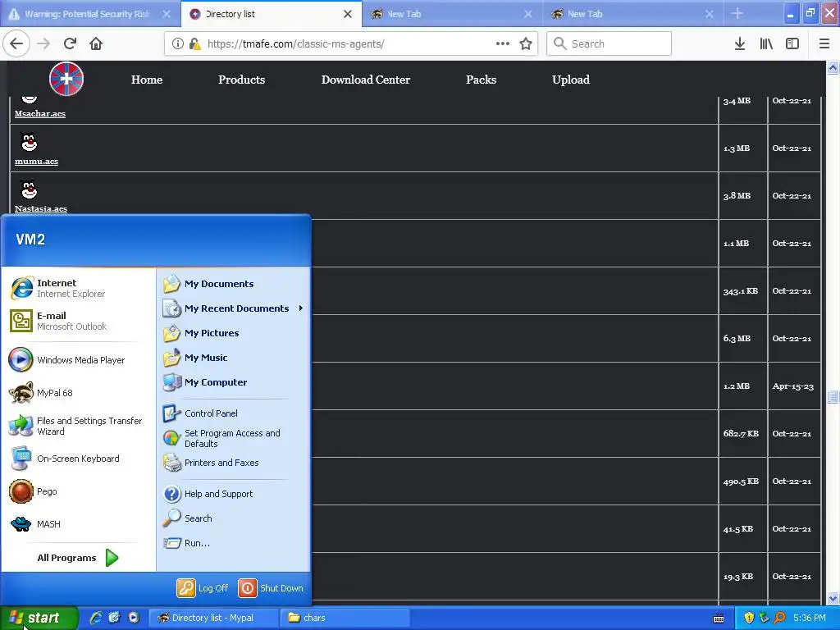This screenshot has height=630, width=840.
Task: Expand All Programs list
Action: click(x=78, y=558)
